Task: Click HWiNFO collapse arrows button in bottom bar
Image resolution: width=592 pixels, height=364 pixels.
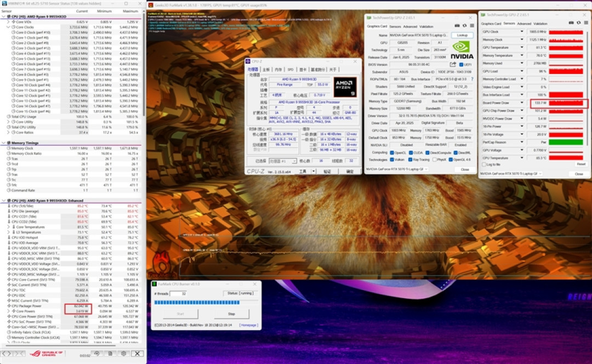Action: [x=20, y=354]
